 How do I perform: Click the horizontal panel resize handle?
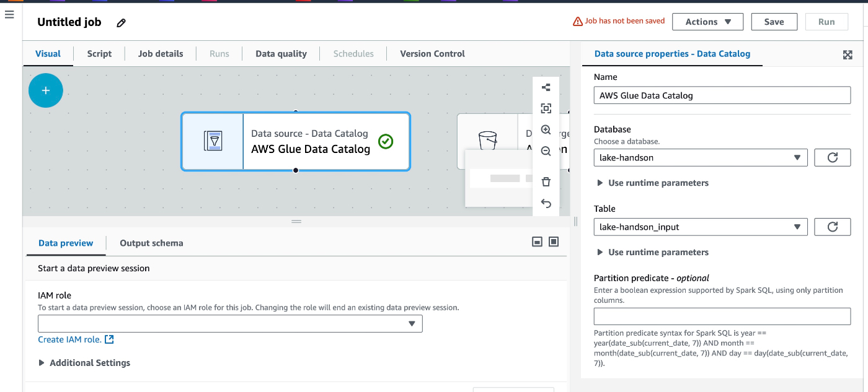[296, 221]
